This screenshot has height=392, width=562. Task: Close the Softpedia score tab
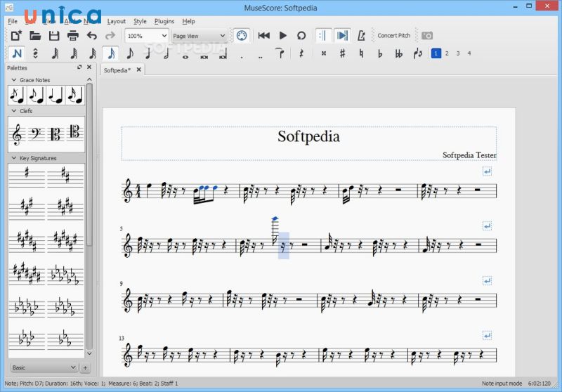point(138,70)
